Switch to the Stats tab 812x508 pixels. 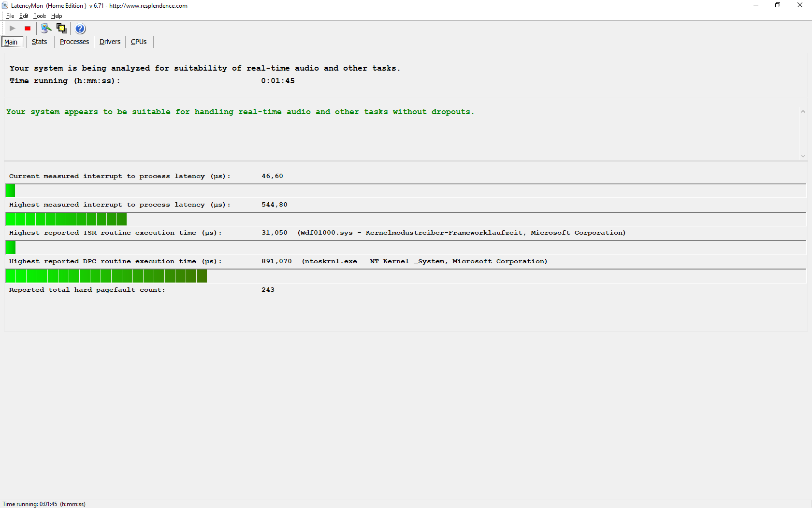click(40, 42)
